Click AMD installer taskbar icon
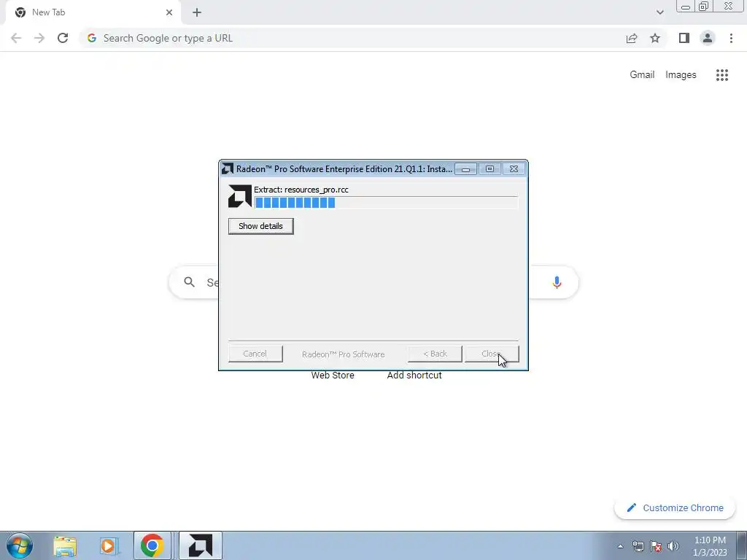The height and width of the screenshot is (560, 747). pyautogui.click(x=201, y=545)
